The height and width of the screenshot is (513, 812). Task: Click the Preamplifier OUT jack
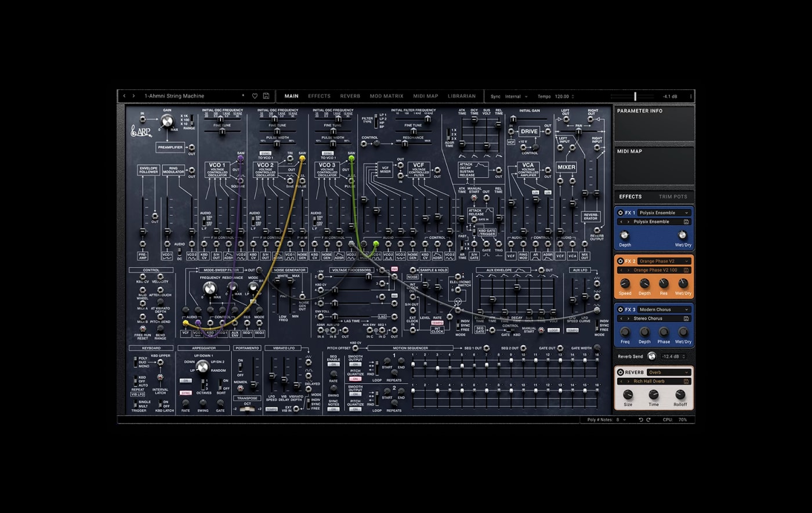click(x=191, y=147)
